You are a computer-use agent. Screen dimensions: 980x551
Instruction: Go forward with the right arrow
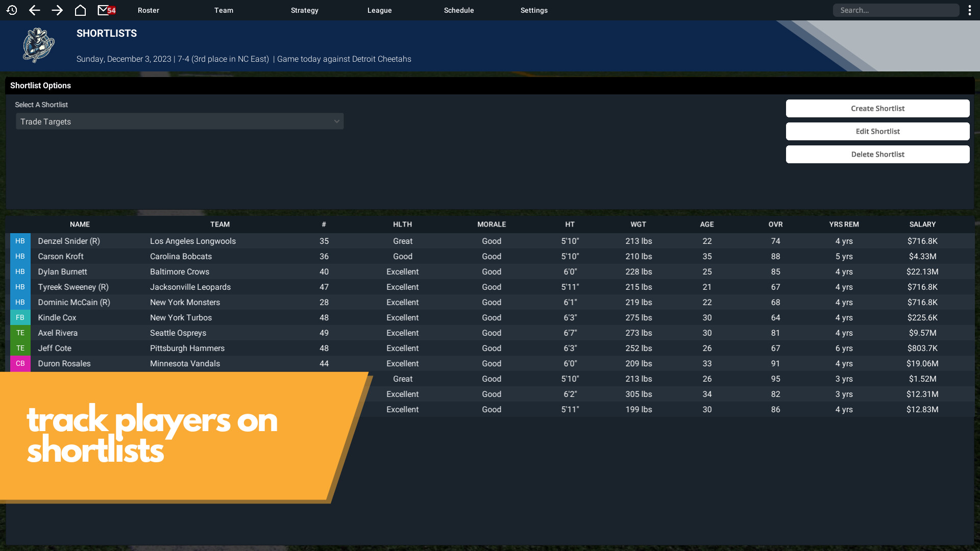(x=57, y=10)
